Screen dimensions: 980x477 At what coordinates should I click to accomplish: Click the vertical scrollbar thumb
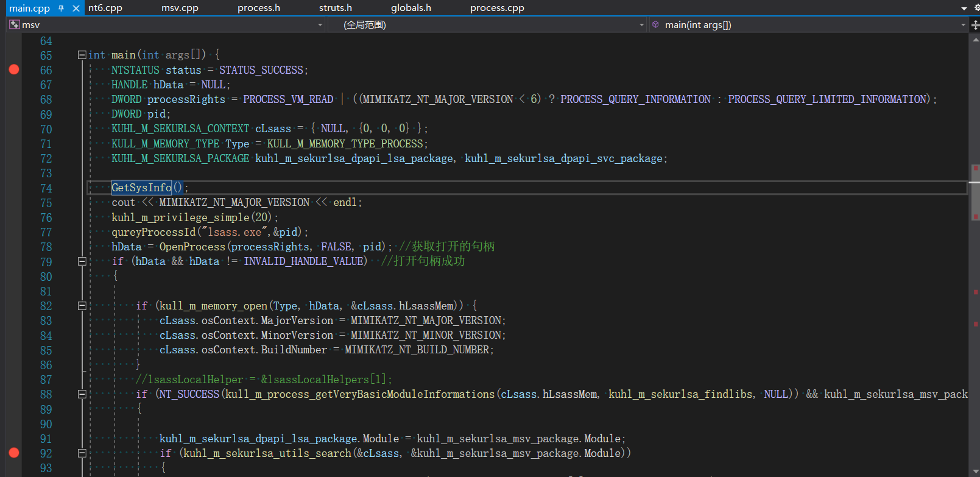975,192
